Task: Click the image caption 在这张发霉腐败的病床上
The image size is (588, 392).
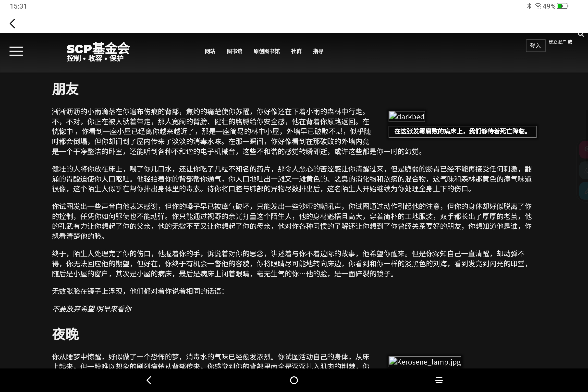Action: 462,132
